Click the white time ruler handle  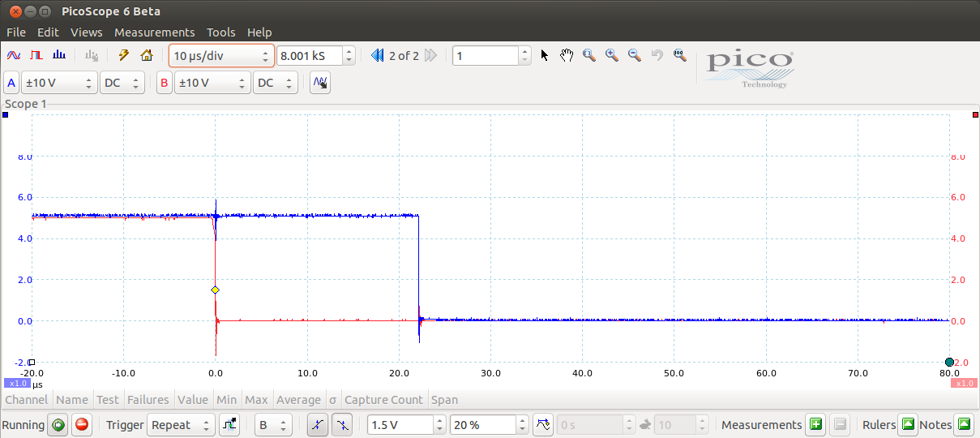click(32, 362)
